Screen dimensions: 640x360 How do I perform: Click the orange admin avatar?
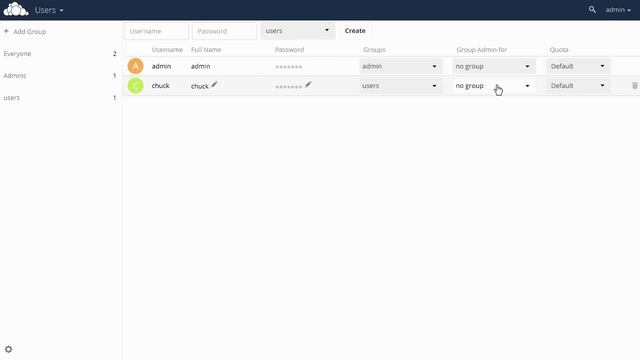tap(136, 66)
